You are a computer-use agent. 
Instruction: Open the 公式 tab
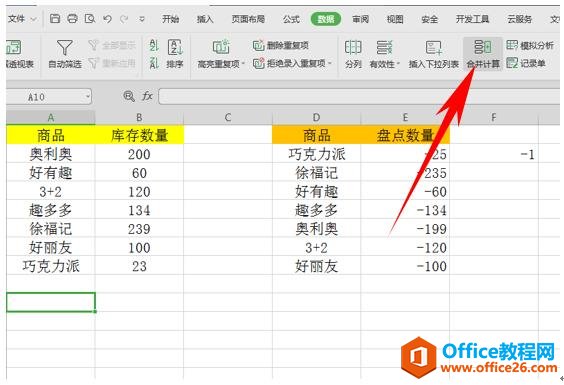tap(291, 19)
